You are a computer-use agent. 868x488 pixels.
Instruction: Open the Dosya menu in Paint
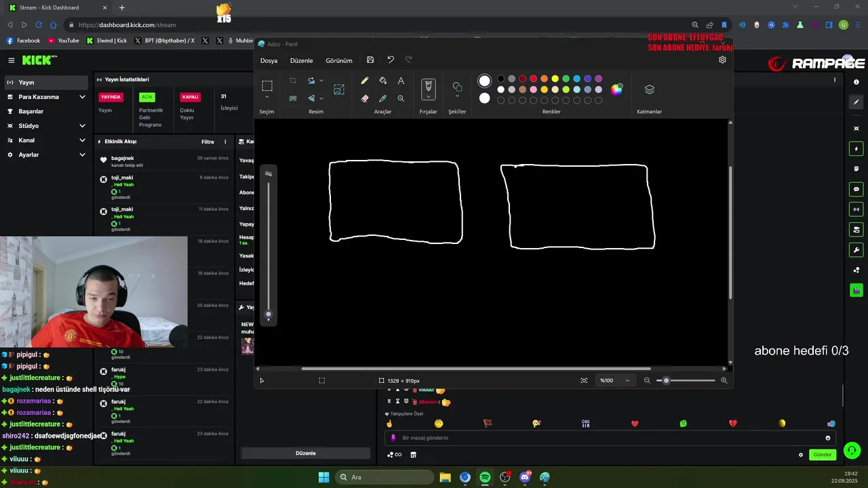[x=269, y=60]
